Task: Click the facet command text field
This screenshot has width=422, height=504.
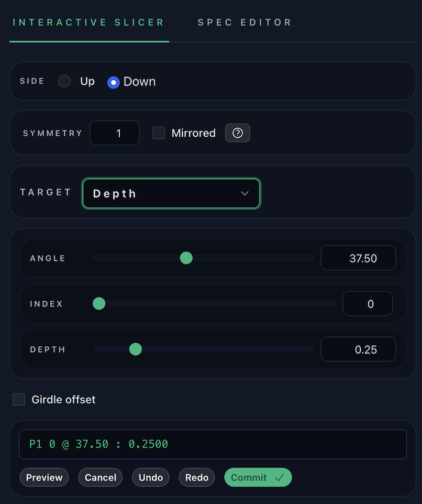Action: pyautogui.click(x=213, y=444)
